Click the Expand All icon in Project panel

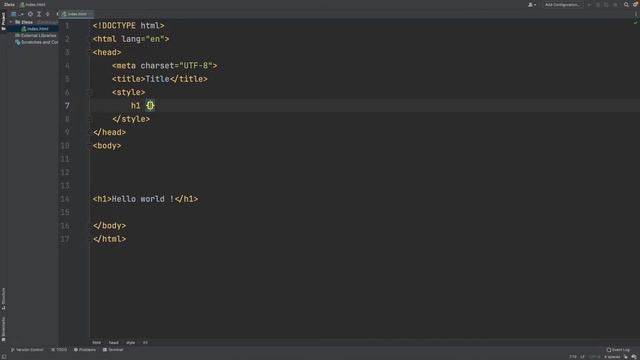tap(39, 14)
